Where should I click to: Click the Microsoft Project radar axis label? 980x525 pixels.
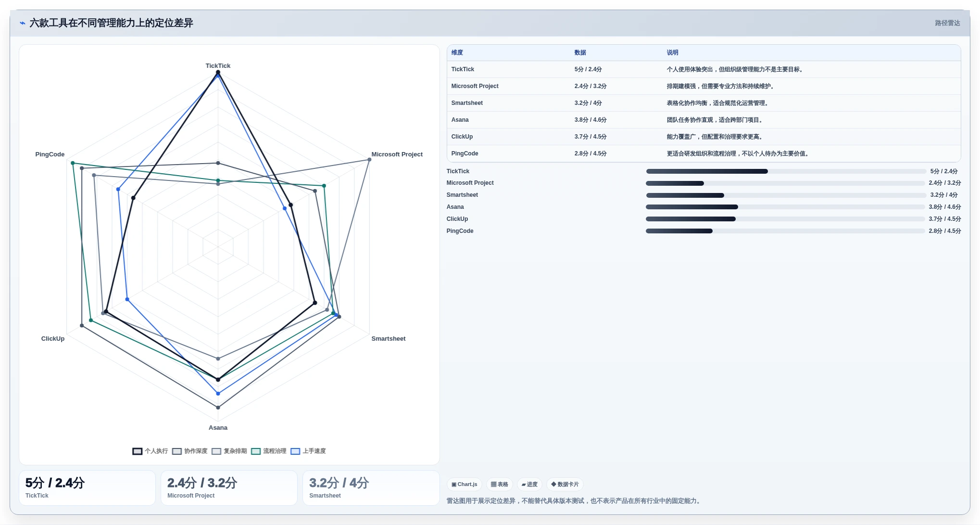point(397,154)
